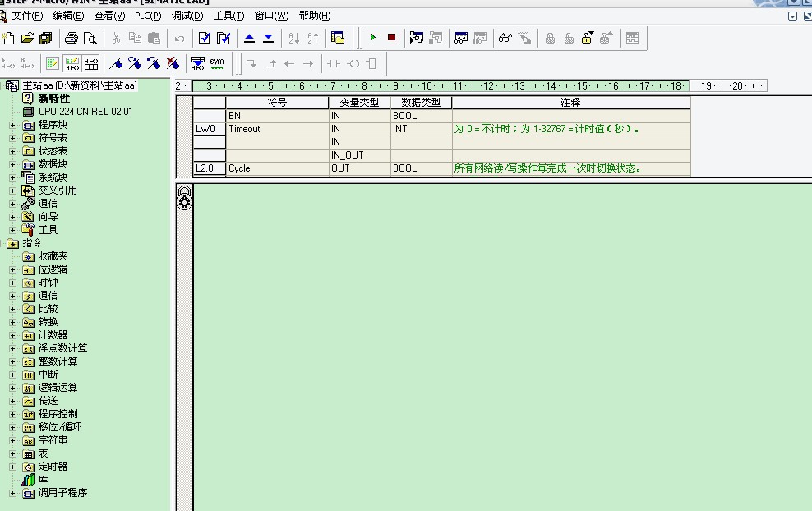Image resolution: width=812 pixels, height=511 pixels.
Task: Click the Upload triangle-up toolbar icon
Action: (250, 38)
